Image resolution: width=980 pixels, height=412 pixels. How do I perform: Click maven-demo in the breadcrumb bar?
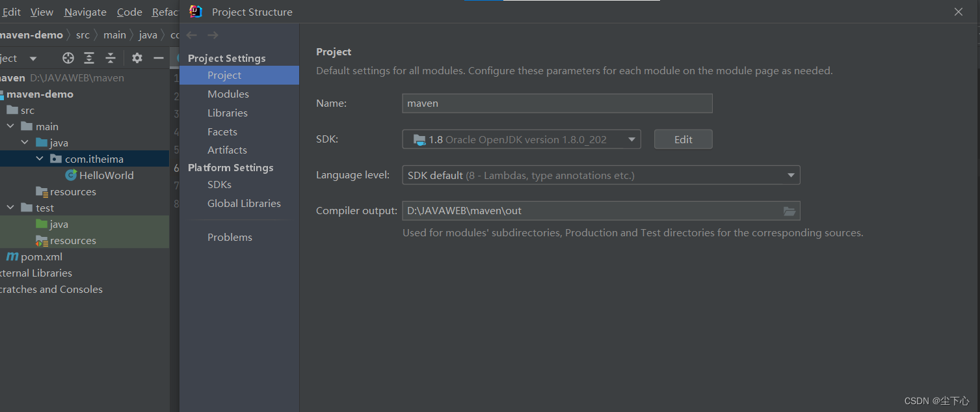pyautogui.click(x=31, y=35)
